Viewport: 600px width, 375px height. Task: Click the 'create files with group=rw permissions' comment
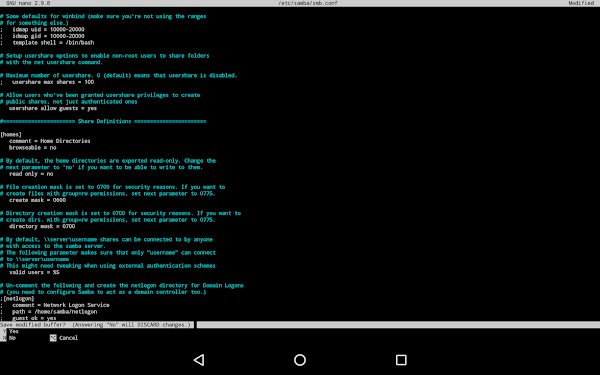click(108, 194)
